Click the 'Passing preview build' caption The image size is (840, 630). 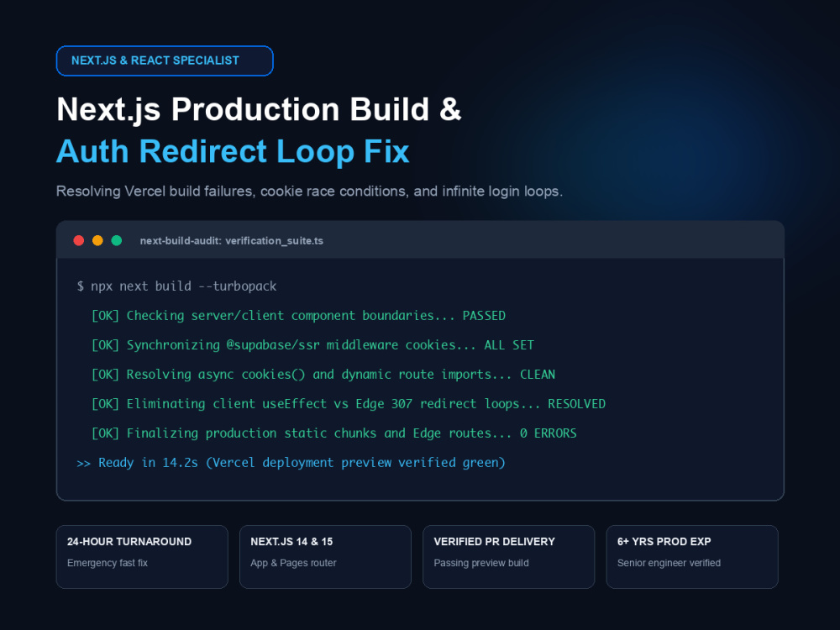pyautogui.click(x=481, y=563)
